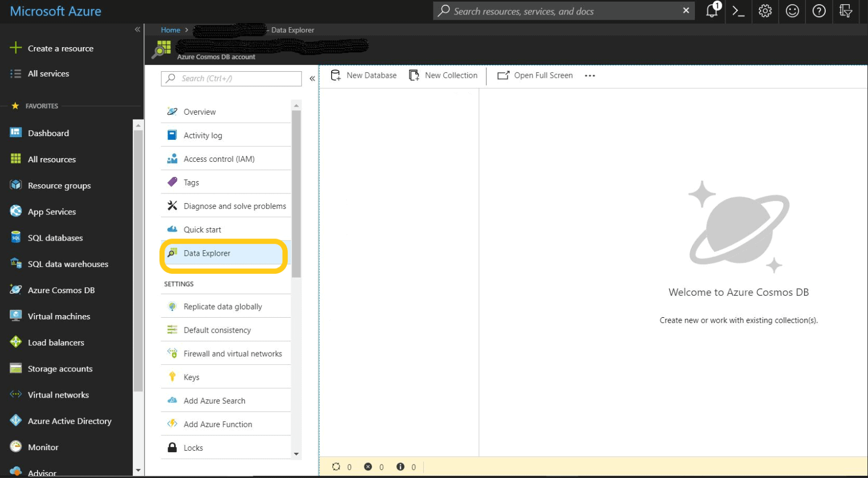Viewport: 868px width, 478px height.
Task: Click New Collection in the toolbar
Action: (444, 76)
